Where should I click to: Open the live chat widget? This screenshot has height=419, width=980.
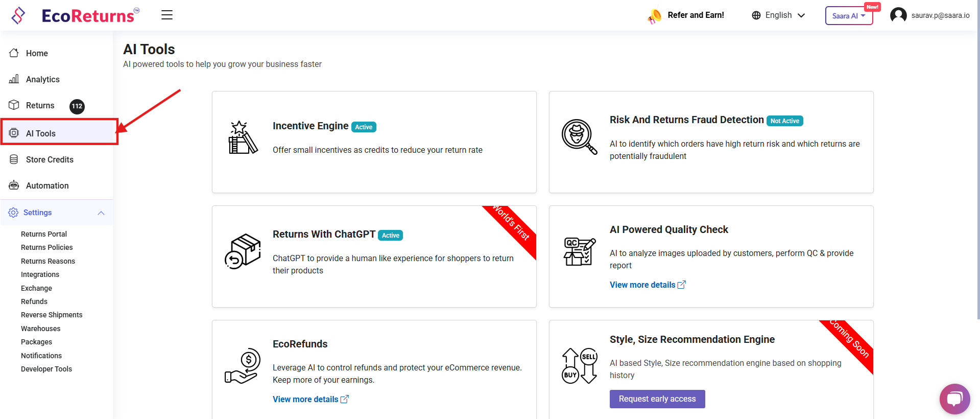(954, 399)
